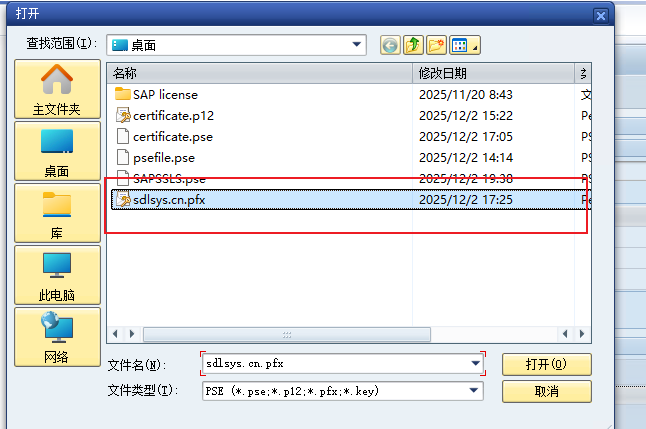This screenshot has height=429, width=646.
Task: Go up one folder level
Action: coord(413,45)
